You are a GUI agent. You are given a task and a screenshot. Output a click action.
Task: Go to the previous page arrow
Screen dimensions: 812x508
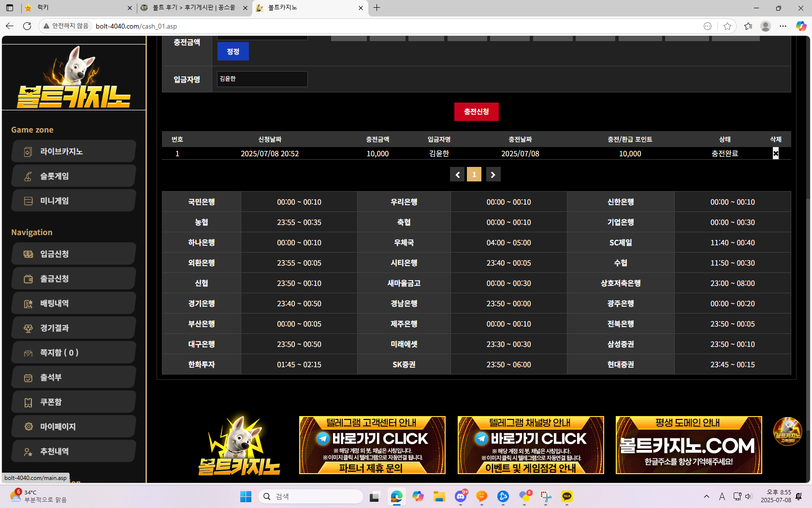457,175
